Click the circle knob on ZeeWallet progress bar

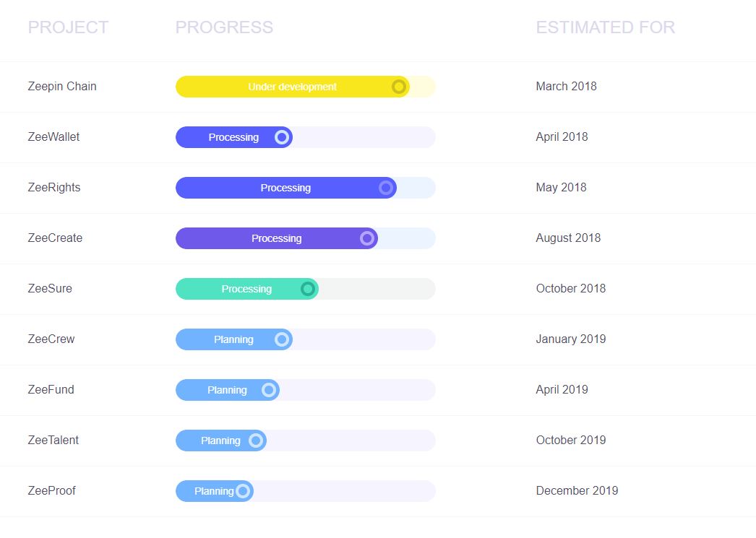click(282, 137)
